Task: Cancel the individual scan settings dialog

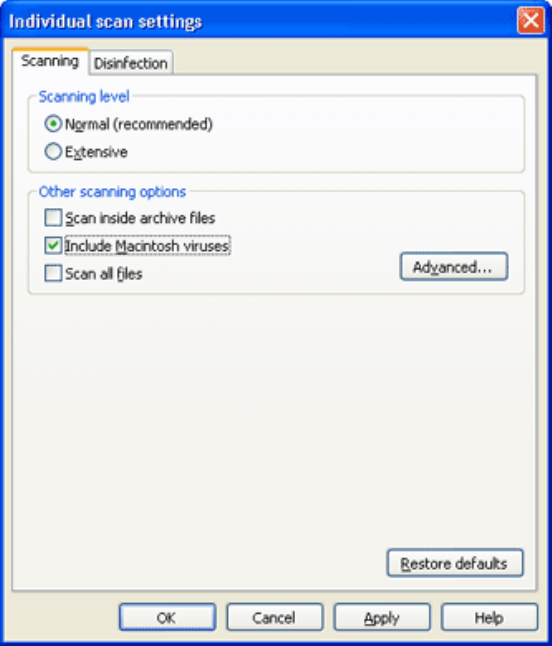Action: 275,617
